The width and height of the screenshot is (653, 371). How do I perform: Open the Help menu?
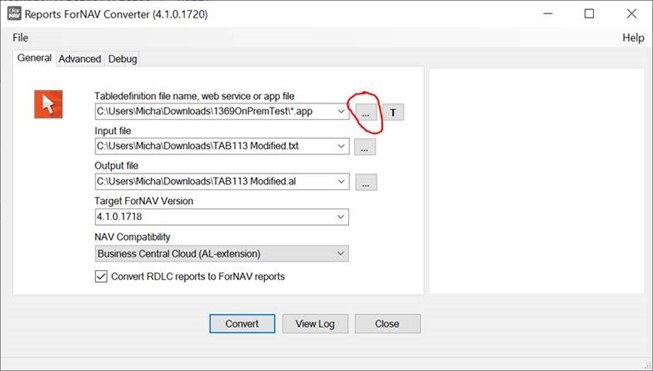[633, 38]
